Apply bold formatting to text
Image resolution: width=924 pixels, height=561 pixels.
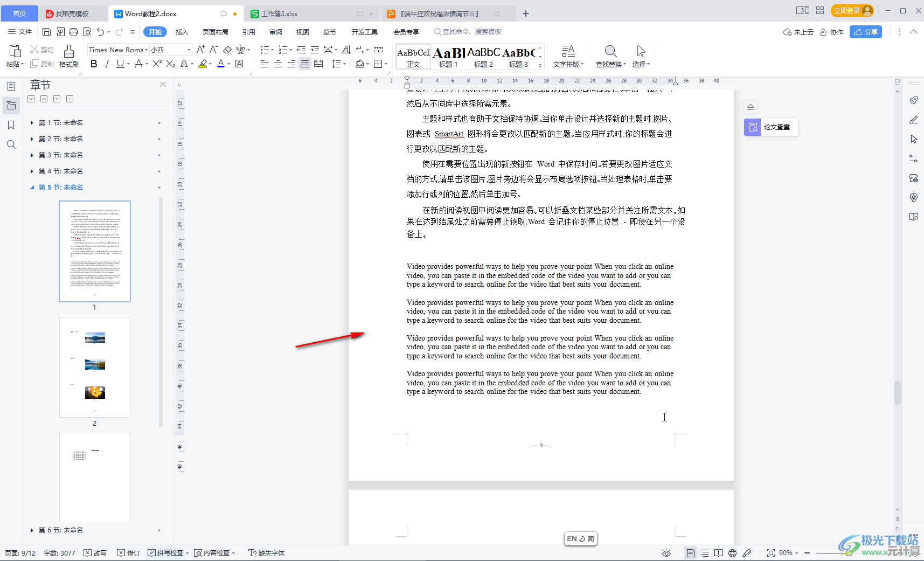(x=94, y=64)
